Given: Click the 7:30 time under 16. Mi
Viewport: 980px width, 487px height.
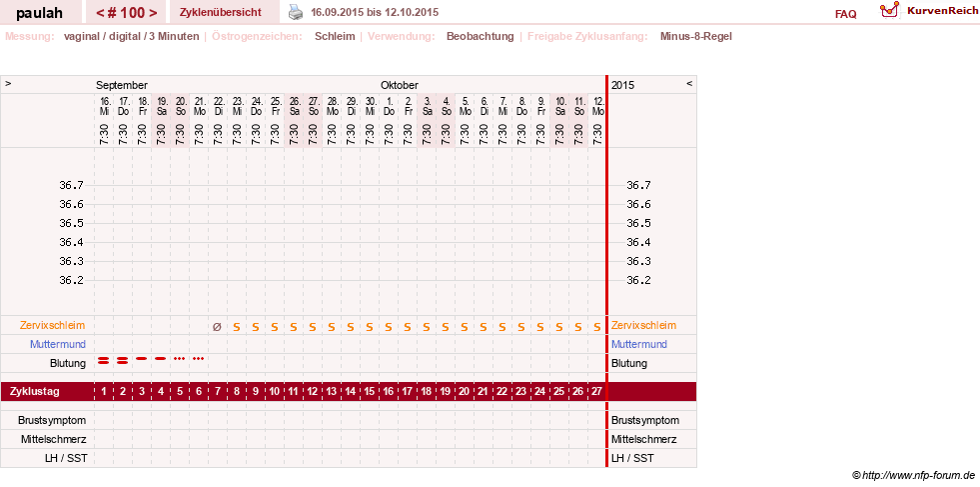Looking at the screenshot, I should click(x=104, y=134).
